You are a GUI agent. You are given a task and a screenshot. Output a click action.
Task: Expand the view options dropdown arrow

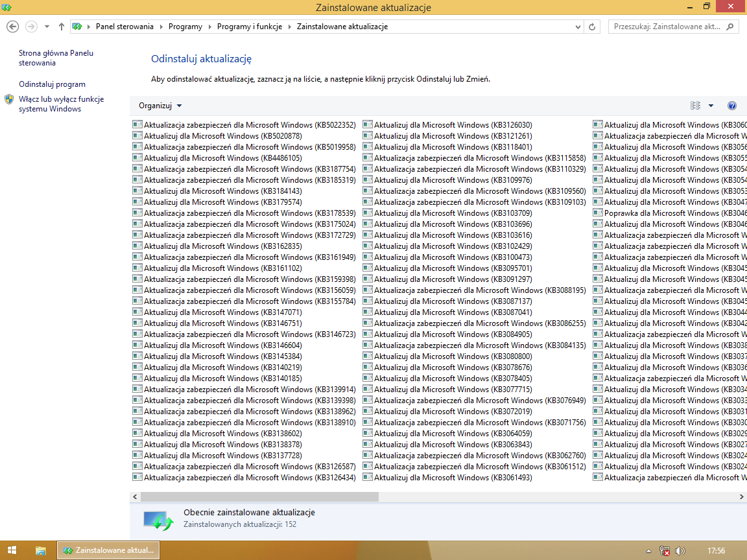(x=711, y=106)
